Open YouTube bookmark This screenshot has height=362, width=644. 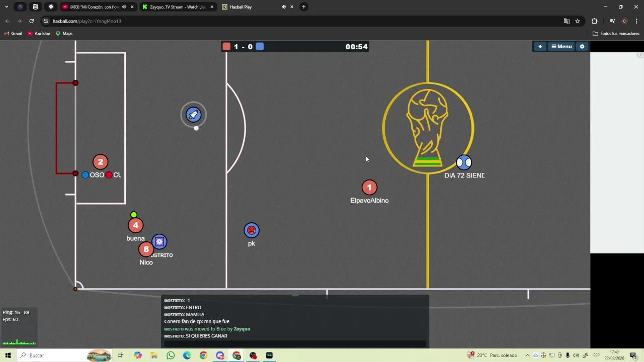[x=39, y=34]
